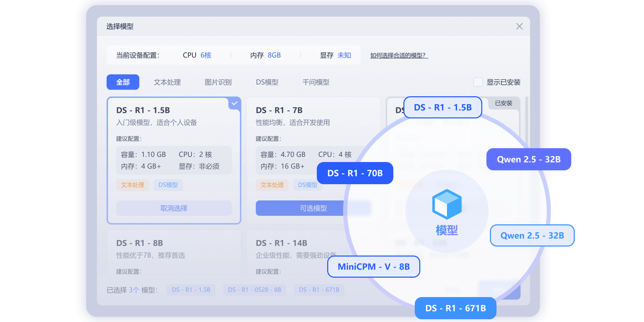644x322 pixels.
Task: Click the 容量: 4.70 GB spec
Action: [283, 154]
